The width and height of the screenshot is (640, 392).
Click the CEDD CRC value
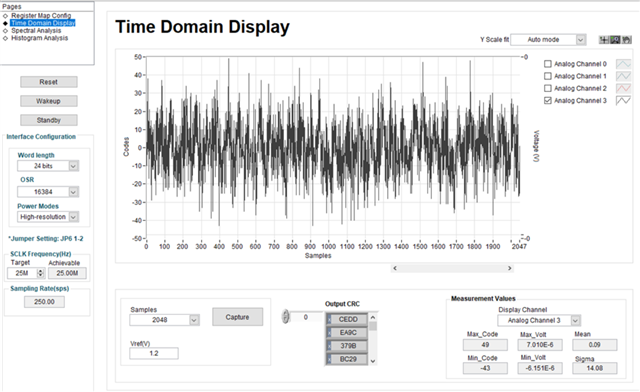point(348,319)
